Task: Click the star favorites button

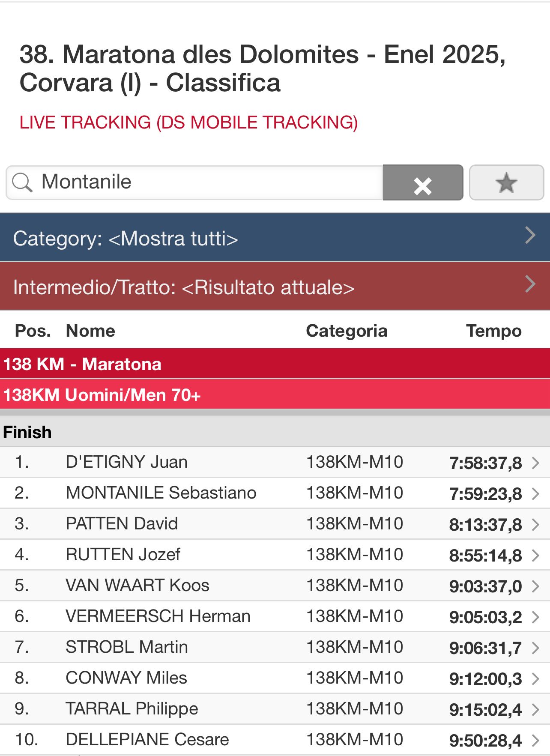Action: tap(506, 183)
